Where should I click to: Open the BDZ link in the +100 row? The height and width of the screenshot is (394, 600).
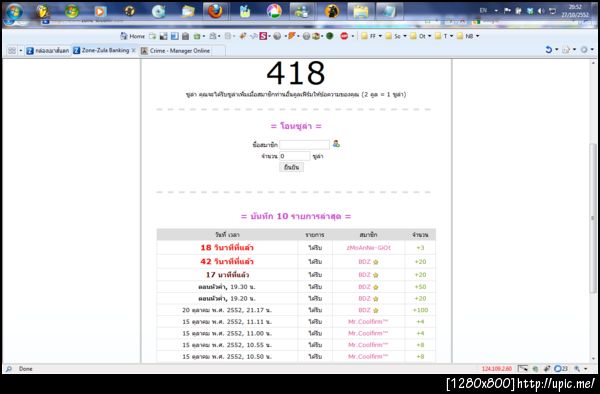coord(365,310)
